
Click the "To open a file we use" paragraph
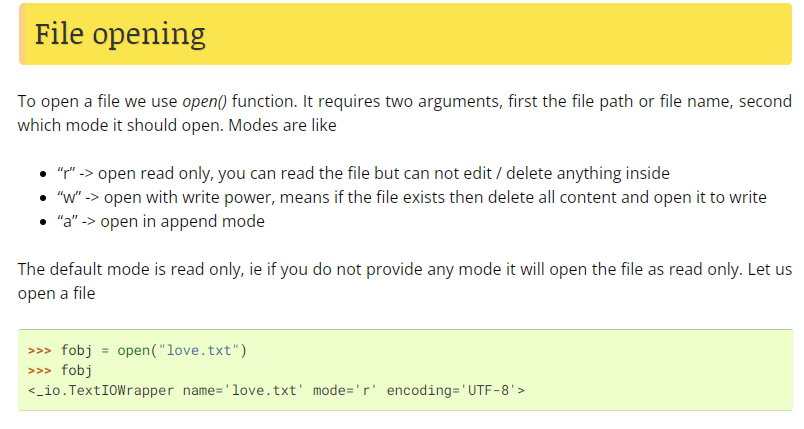click(x=405, y=113)
